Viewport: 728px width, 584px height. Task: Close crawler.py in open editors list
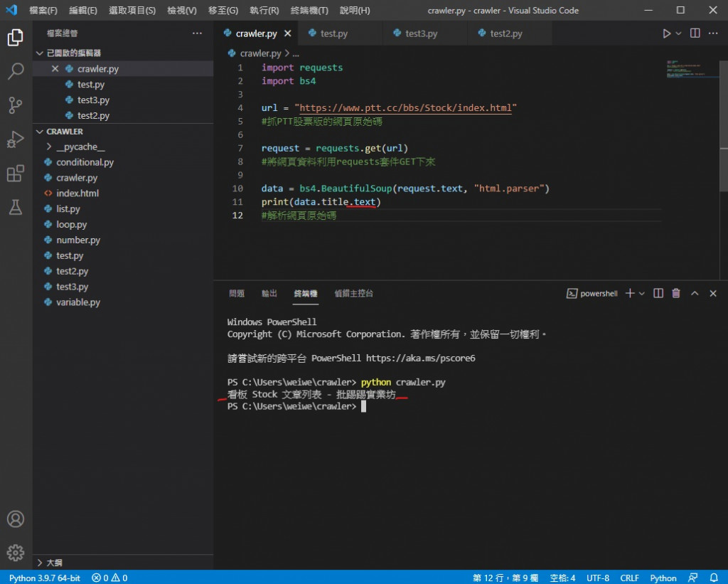coord(55,69)
